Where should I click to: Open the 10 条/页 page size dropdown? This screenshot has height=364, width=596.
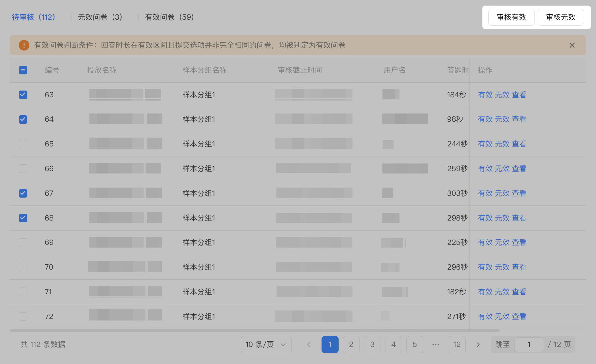point(266,345)
